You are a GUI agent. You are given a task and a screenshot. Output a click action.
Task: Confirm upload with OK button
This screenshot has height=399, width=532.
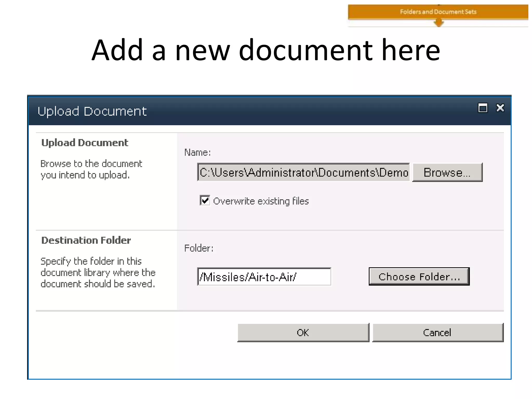303,332
